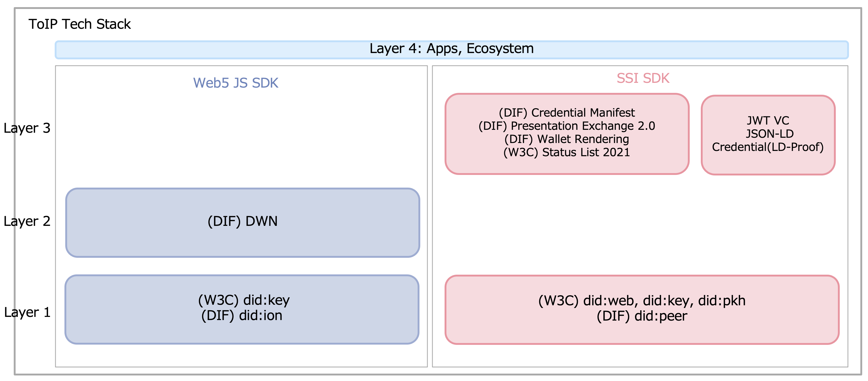Viewport: 868px width, 381px height.
Task: Click the (DIF) did:peer text
Action: 642,316
